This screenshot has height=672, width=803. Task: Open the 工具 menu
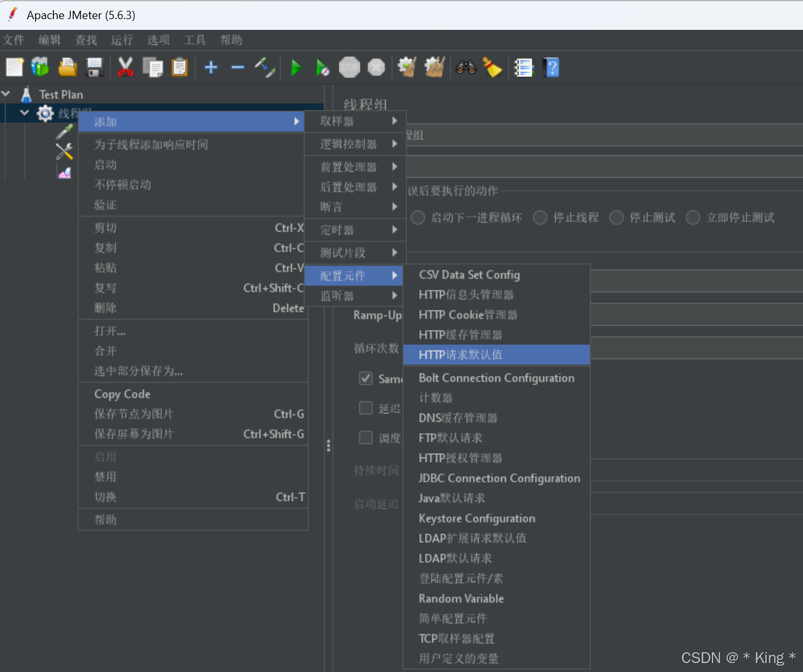coord(195,40)
